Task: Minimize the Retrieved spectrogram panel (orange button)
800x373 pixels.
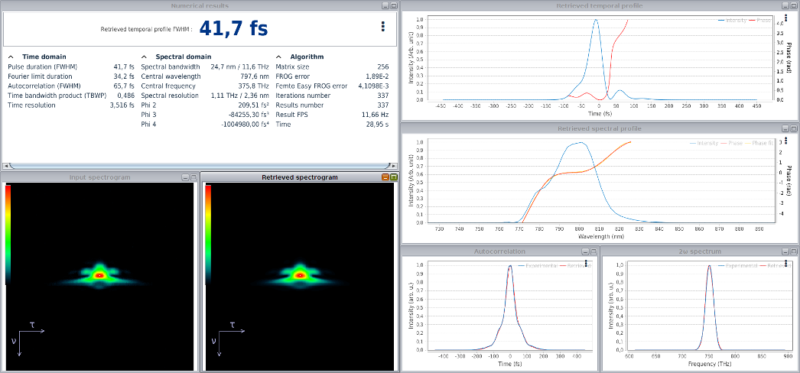Action: [386, 177]
